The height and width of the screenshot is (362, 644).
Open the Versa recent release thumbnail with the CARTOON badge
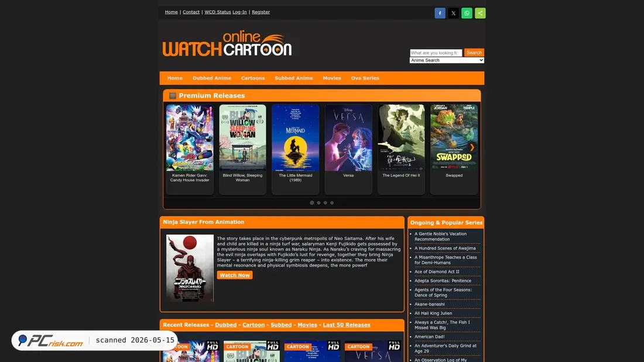click(x=373, y=351)
